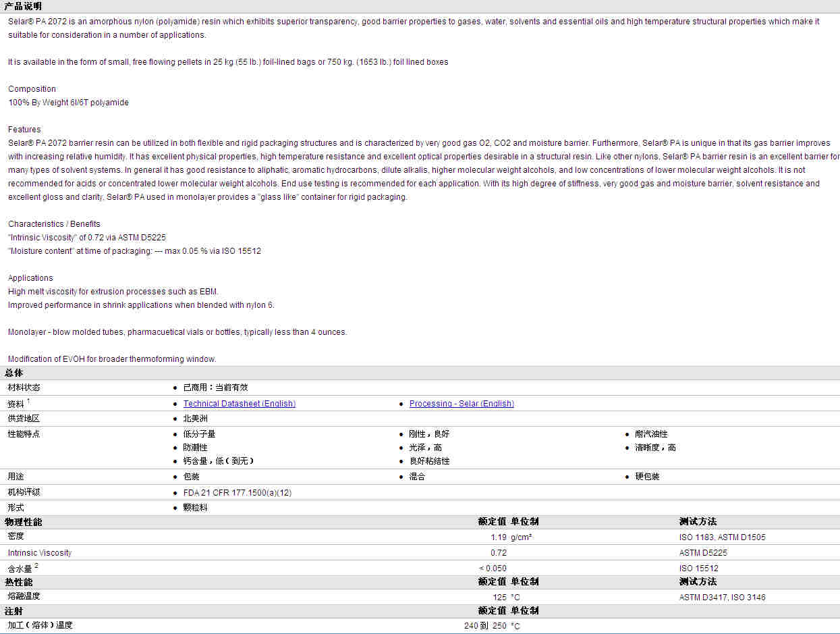Select the 钙含量，低（到无） entry

click(x=219, y=461)
